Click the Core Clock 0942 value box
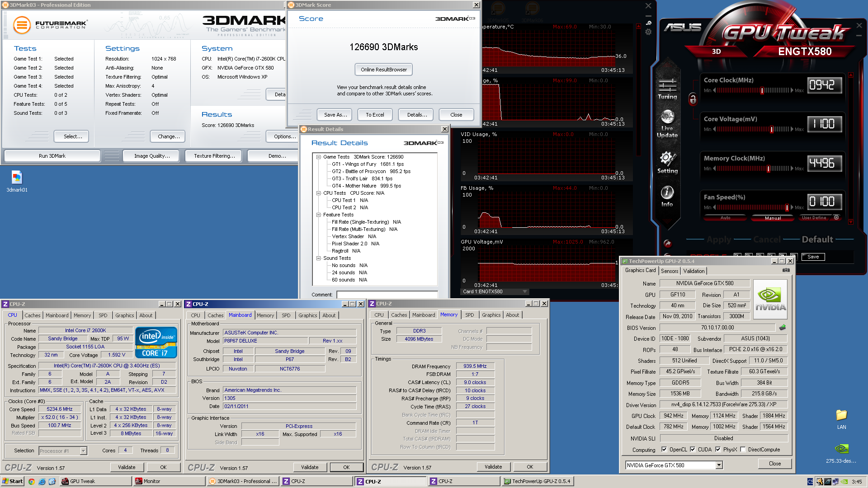This screenshot has width=868, height=488. [824, 85]
